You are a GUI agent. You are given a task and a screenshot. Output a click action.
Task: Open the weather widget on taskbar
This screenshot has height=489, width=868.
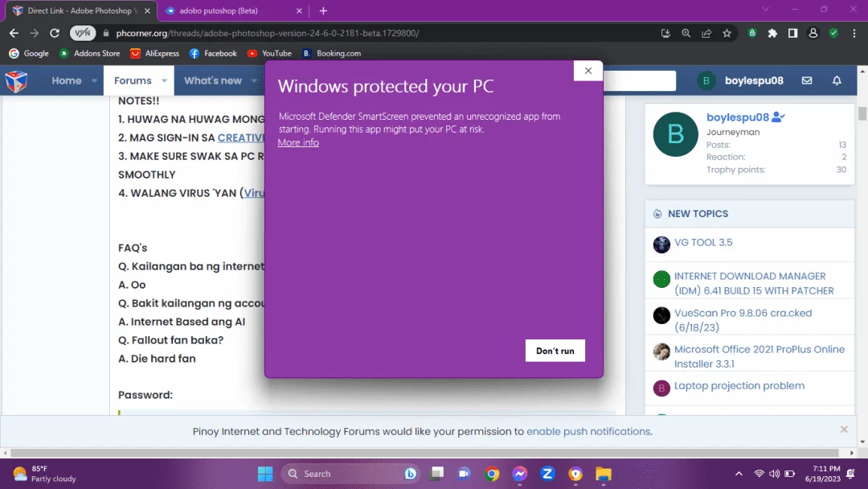44,474
